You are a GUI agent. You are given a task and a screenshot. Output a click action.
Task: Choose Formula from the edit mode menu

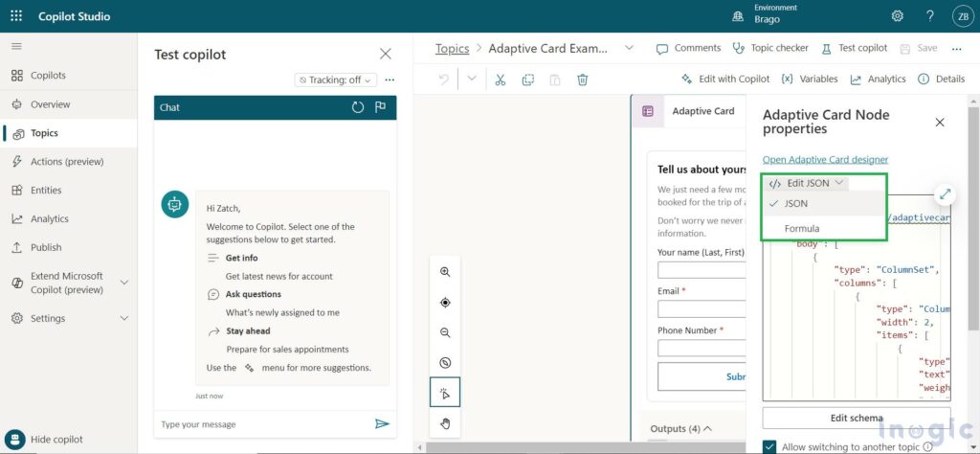pos(802,228)
